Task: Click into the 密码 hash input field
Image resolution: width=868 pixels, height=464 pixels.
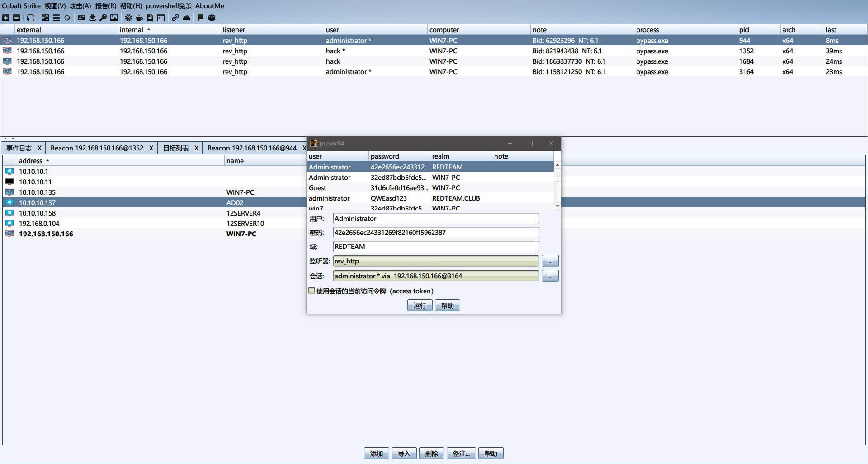Action: point(436,233)
